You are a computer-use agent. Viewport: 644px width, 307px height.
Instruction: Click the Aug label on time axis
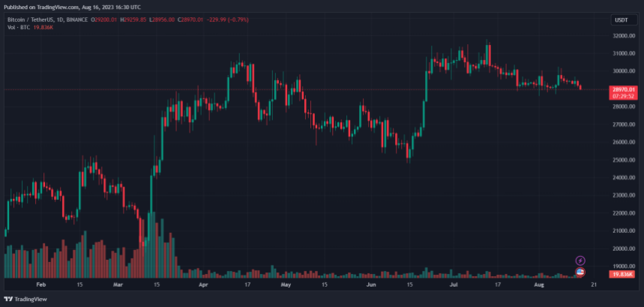pyautogui.click(x=539, y=285)
